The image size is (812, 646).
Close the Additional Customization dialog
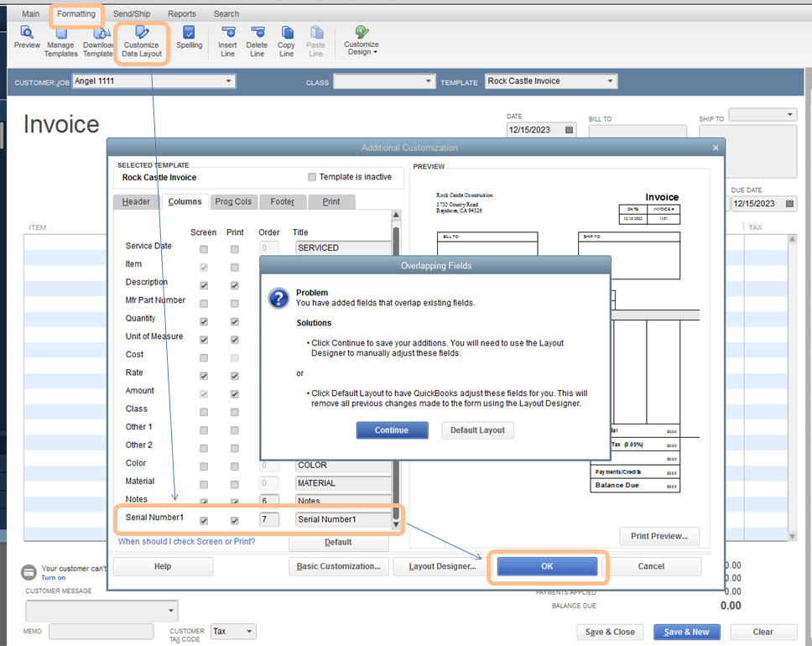(716, 148)
